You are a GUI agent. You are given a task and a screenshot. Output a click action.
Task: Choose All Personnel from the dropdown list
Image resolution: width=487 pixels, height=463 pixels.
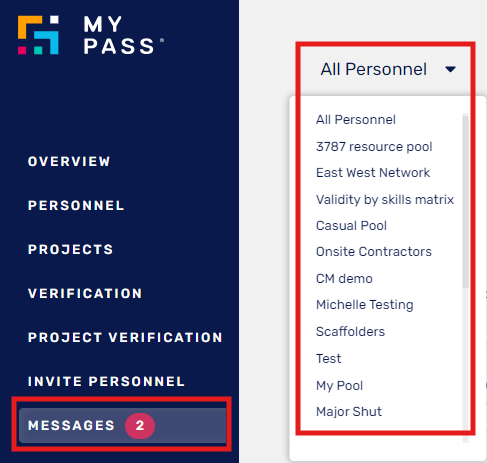click(x=356, y=120)
